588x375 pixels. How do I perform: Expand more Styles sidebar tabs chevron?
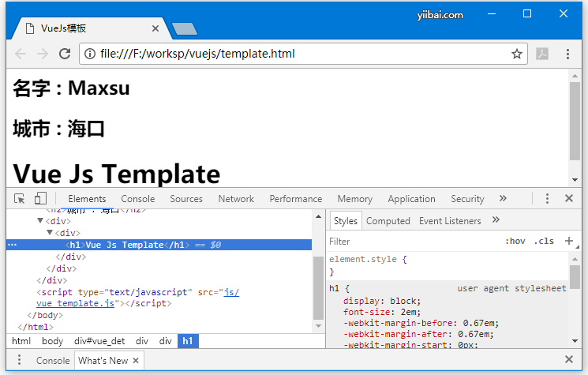(496, 220)
